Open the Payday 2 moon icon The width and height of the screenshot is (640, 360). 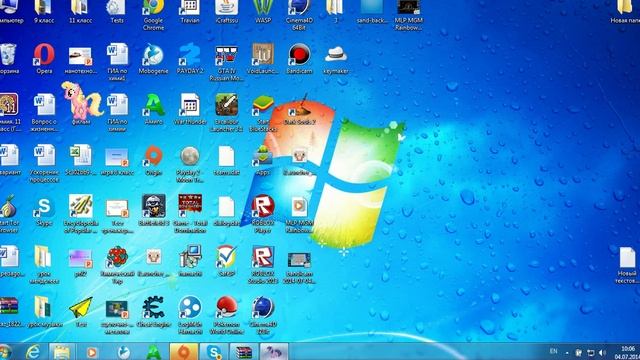pyautogui.click(x=190, y=164)
